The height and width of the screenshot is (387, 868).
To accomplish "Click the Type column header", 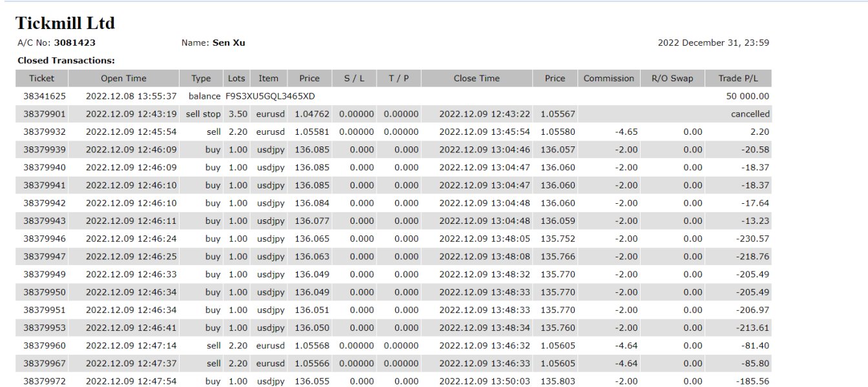I will [x=201, y=78].
